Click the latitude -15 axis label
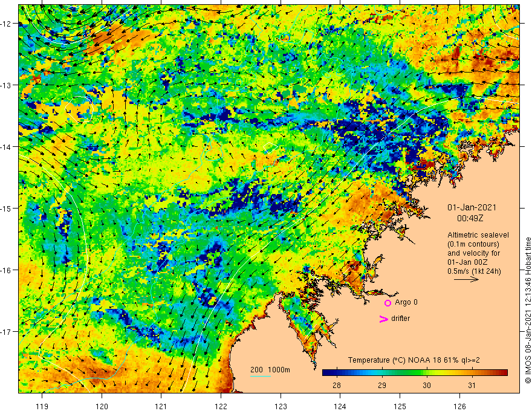The height and width of the screenshot is (411, 532). point(6,208)
